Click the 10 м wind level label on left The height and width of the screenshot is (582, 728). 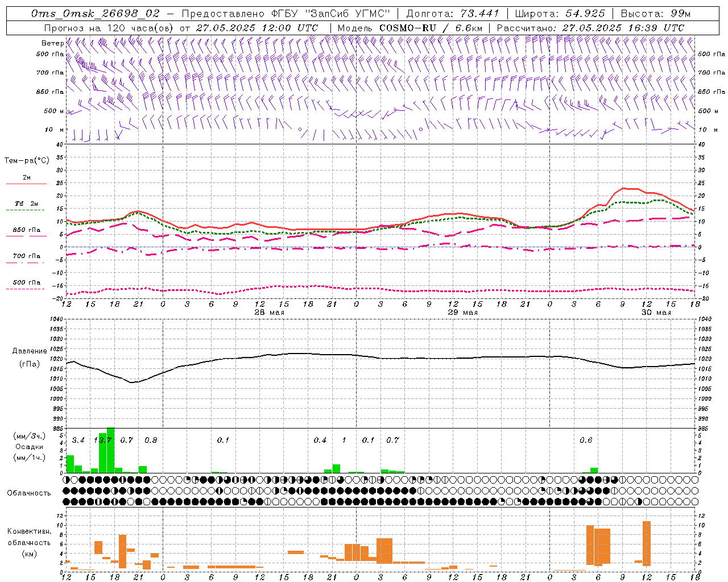click(x=55, y=130)
